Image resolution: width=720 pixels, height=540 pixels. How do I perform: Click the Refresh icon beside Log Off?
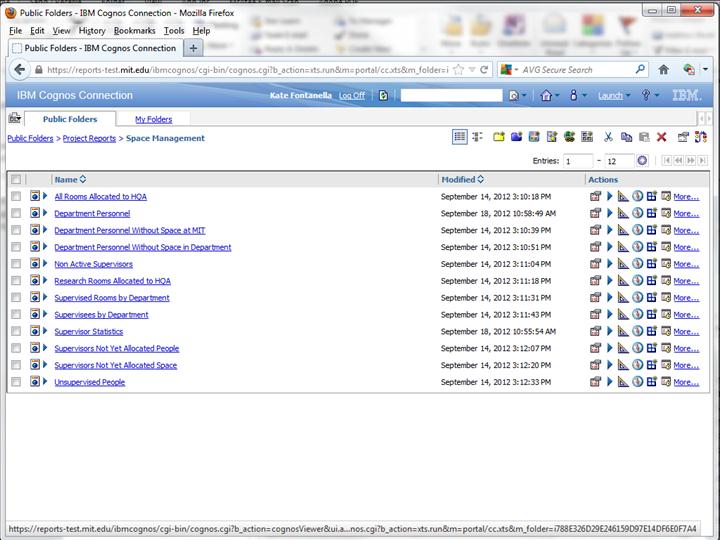tap(383, 96)
